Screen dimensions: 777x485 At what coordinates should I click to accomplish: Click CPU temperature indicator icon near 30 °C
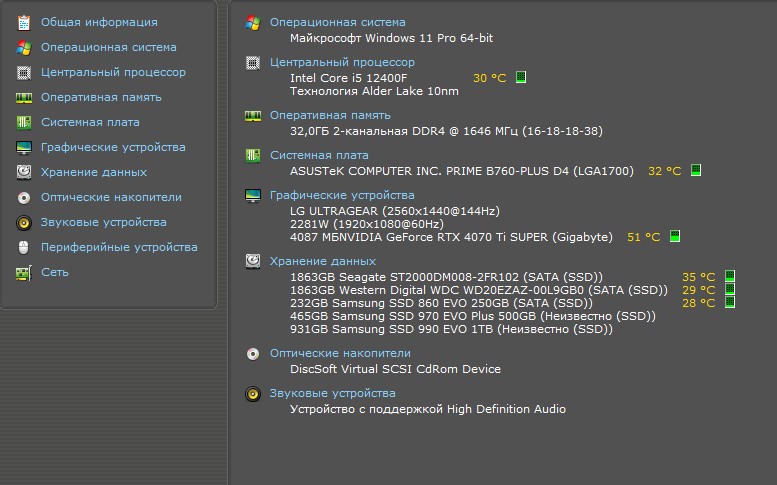point(521,77)
